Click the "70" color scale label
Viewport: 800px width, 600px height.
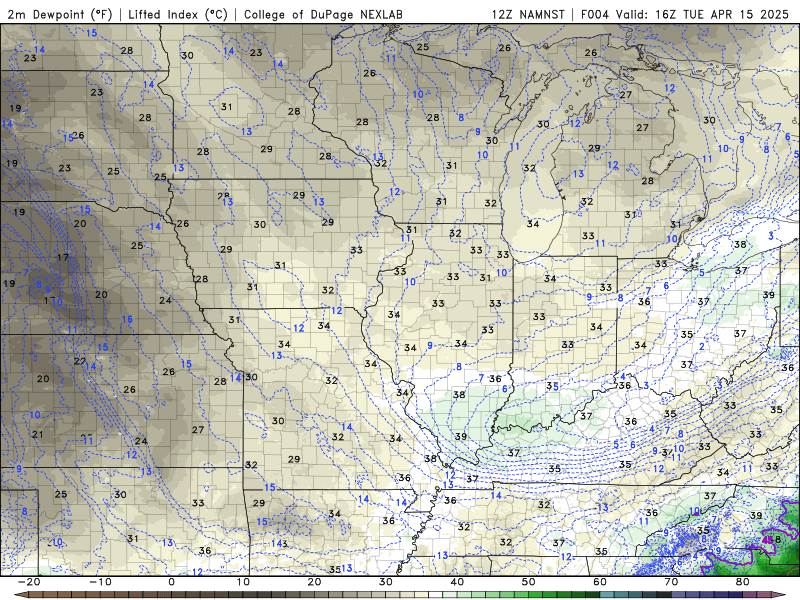coord(671,582)
